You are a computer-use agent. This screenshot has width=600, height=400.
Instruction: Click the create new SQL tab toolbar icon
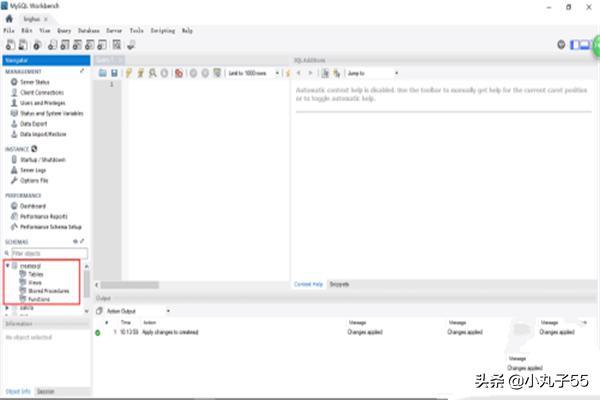(x=11, y=45)
